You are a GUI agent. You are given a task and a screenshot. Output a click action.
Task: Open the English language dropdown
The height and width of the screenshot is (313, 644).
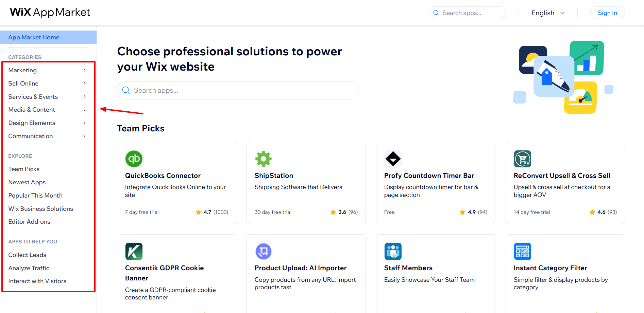[548, 13]
